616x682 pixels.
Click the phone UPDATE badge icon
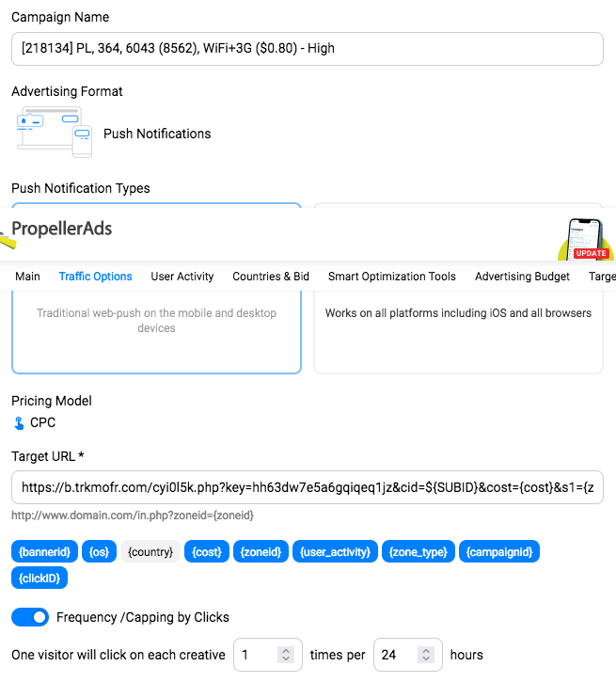click(585, 240)
